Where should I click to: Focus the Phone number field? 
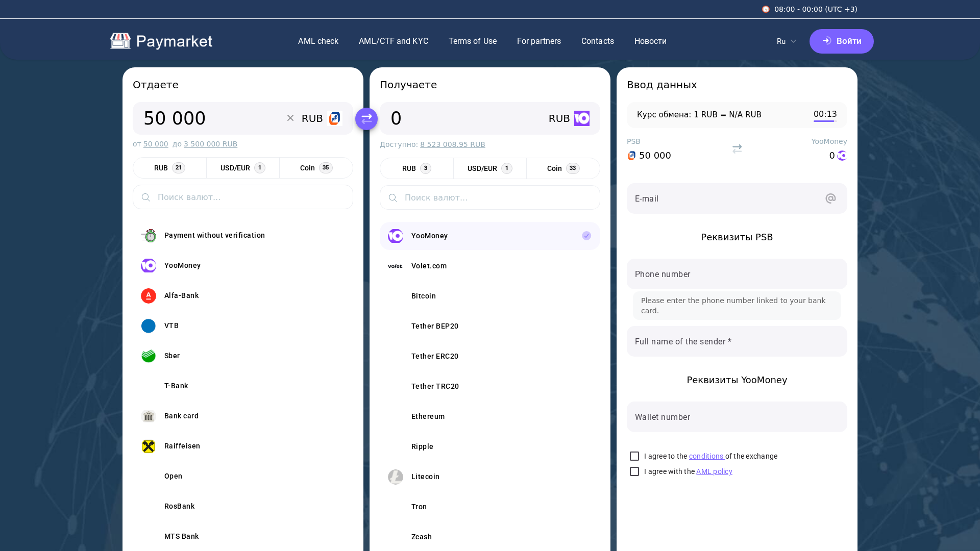pos(737,274)
